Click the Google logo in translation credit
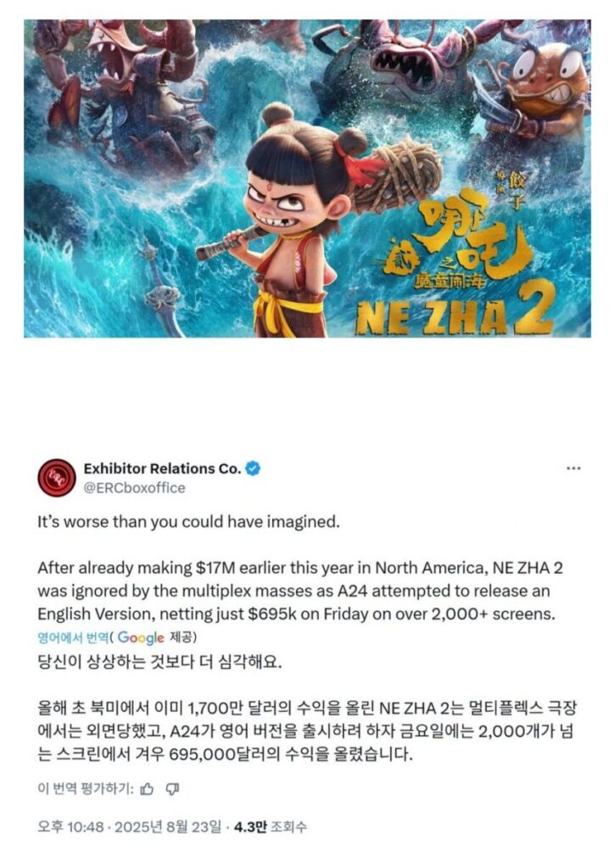Image resolution: width=615 pixels, height=868 pixels. [x=141, y=637]
